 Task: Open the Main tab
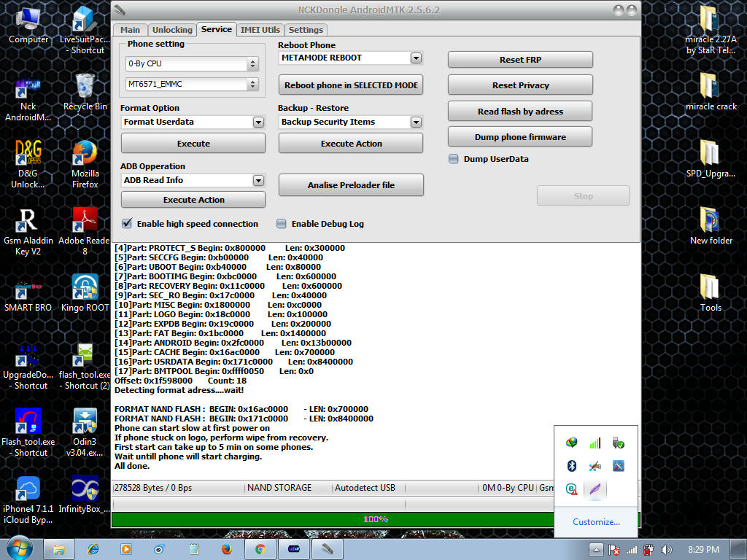130,29
